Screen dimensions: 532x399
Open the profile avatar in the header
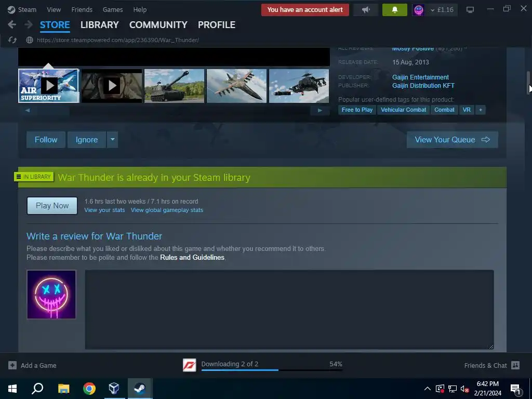point(418,9)
